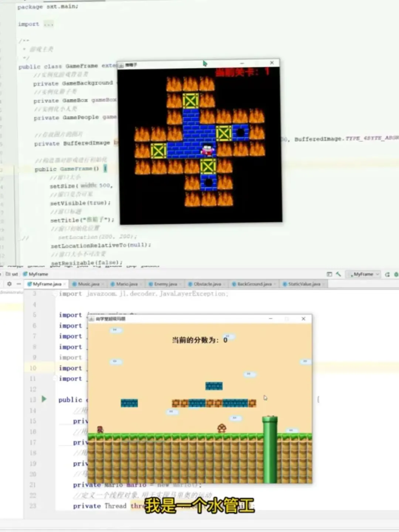Click the Sokoban player character
The height and width of the screenshot is (532, 399).
tap(207, 150)
